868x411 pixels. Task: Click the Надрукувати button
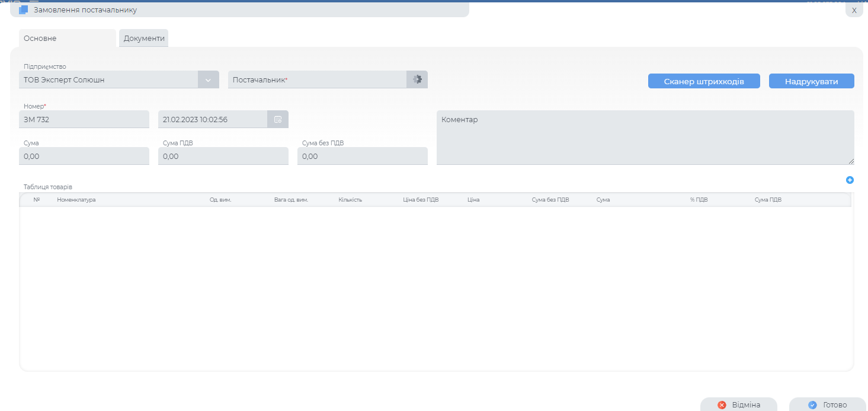811,81
